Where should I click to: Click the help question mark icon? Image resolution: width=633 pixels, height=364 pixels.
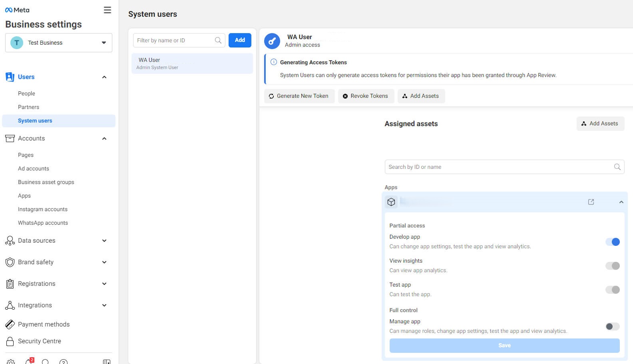coord(63,362)
